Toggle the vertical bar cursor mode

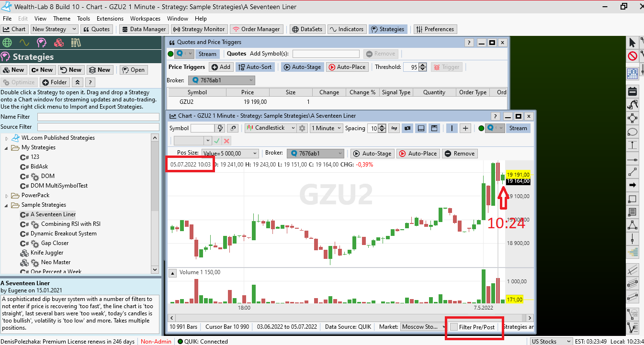[x=452, y=128]
